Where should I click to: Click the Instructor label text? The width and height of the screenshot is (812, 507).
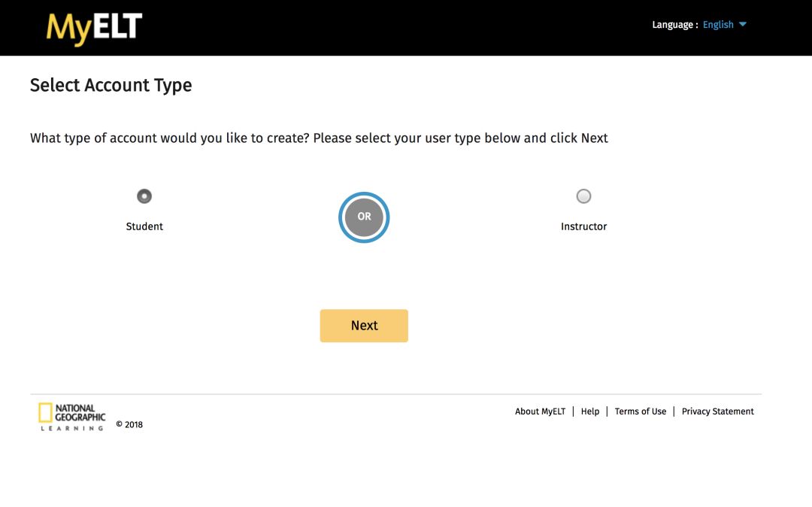tap(583, 226)
